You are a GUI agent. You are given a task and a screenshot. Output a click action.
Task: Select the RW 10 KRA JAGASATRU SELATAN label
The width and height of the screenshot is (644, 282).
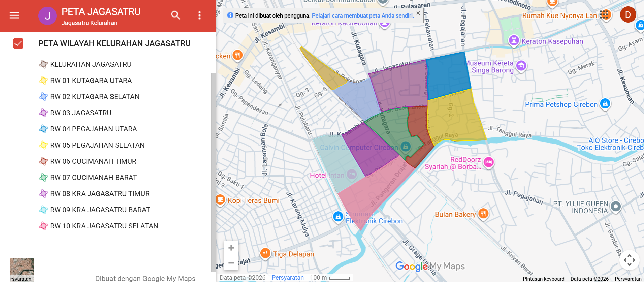(x=104, y=226)
